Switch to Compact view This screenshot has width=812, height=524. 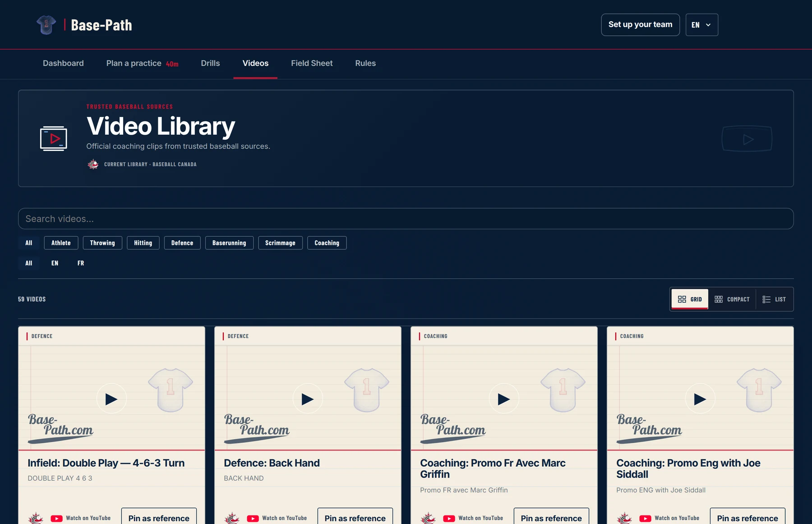pyautogui.click(x=732, y=299)
